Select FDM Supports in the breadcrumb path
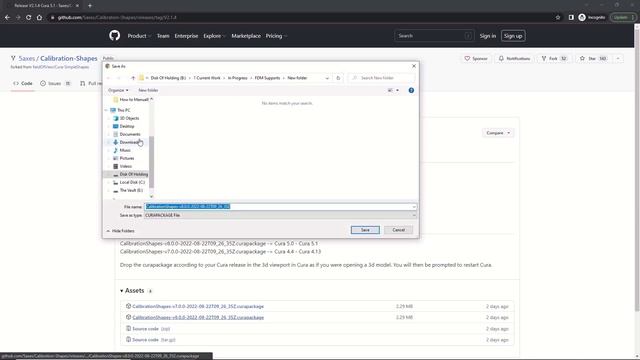640x360 pixels. 267,78
